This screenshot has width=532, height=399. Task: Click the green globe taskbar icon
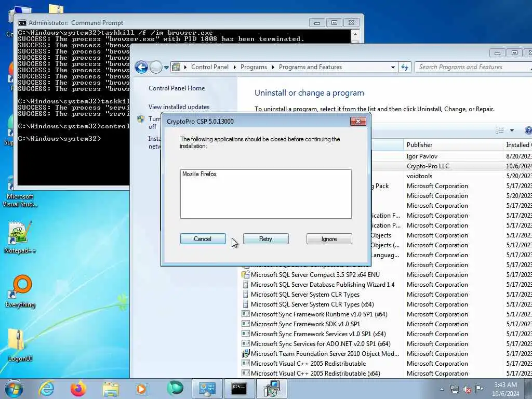click(175, 389)
